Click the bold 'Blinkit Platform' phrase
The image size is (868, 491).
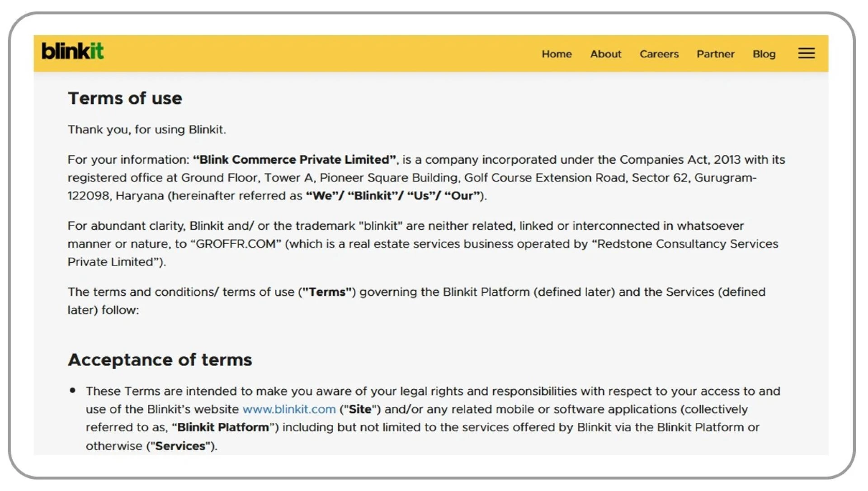point(223,427)
